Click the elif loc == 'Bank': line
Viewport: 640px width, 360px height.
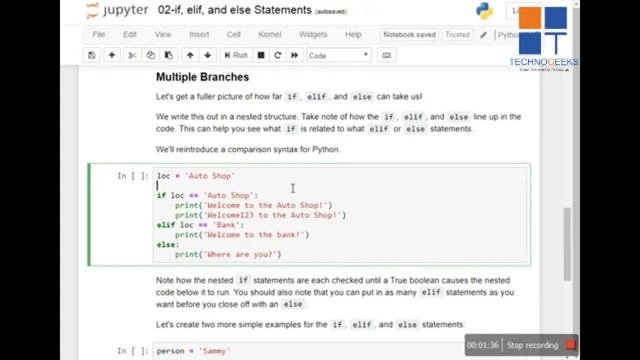tap(200, 225)
